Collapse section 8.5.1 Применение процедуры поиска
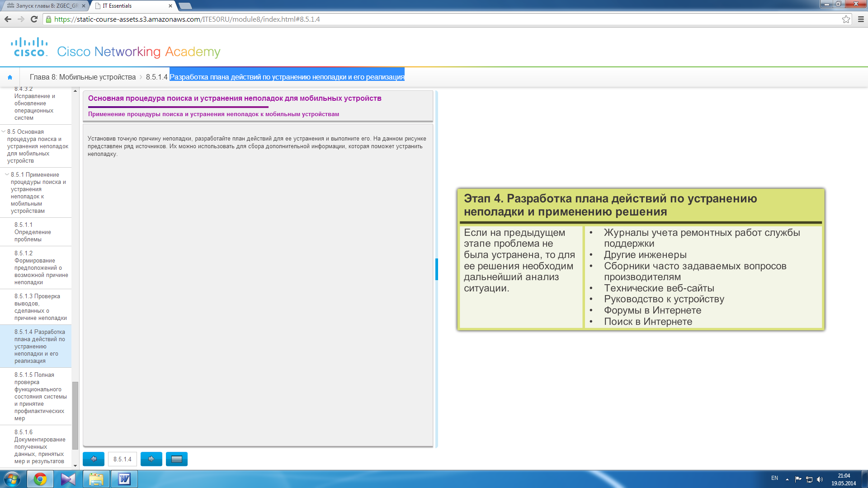Screen dimensions: 868x488 tap(7, 174)
